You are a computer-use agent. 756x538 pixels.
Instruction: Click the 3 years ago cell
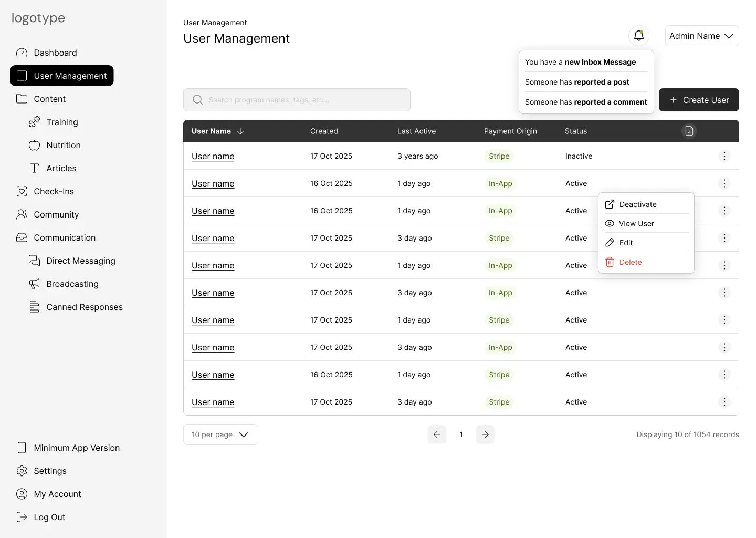coord(417,156)
